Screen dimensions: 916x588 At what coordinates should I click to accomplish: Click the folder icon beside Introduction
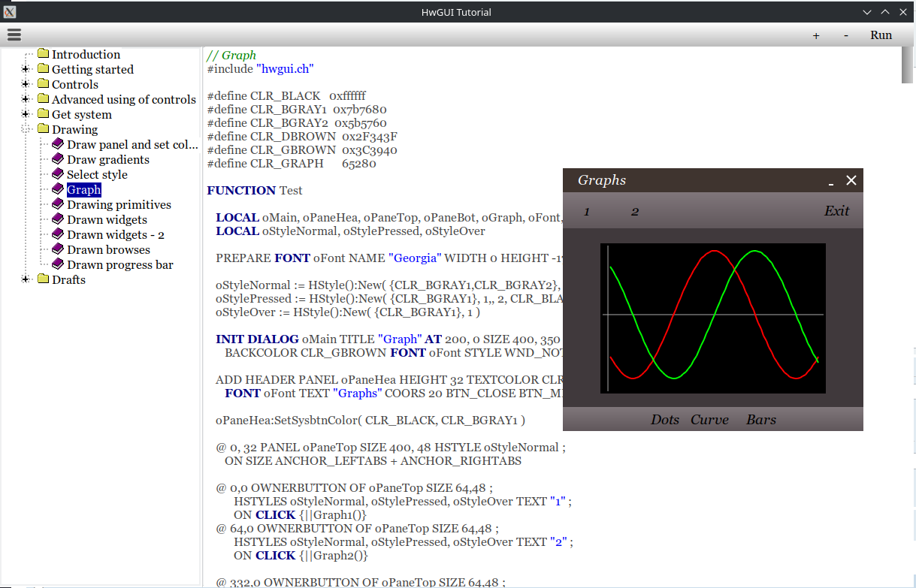point(43,54)
